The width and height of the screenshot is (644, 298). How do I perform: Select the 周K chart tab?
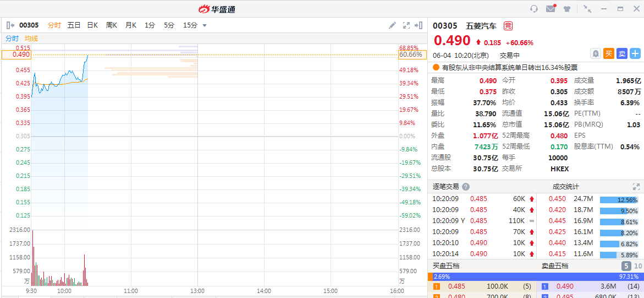click(111, 25)
